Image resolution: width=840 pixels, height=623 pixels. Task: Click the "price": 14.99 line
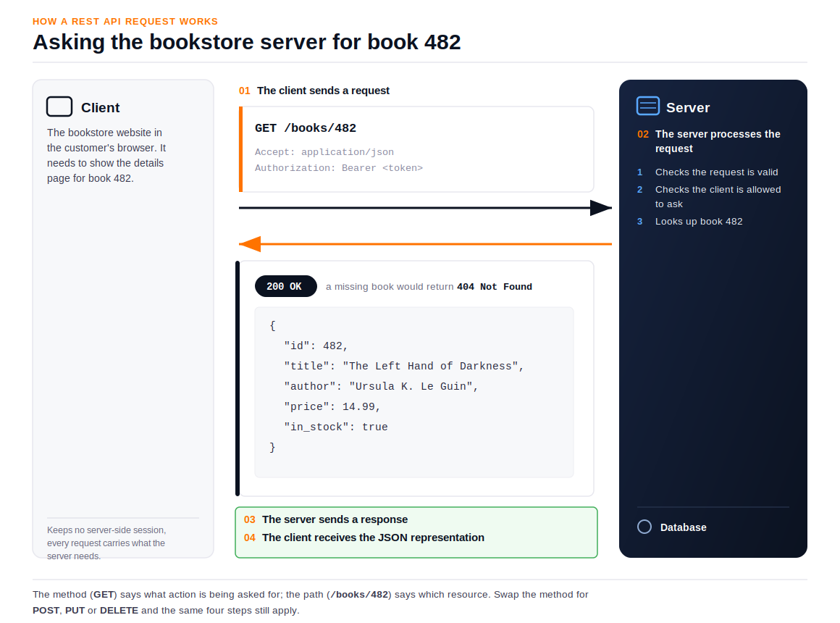click(332, 407)
